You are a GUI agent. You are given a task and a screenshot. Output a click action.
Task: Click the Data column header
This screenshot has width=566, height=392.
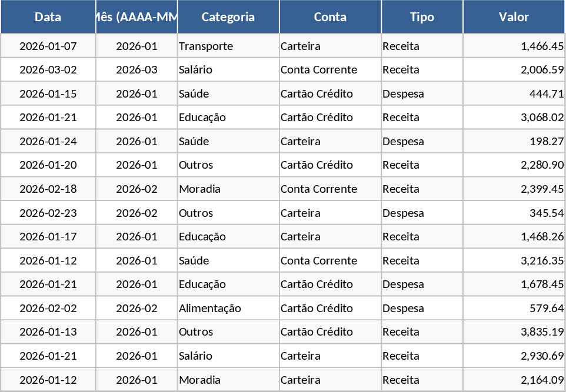pyautogui.click(x=48, y=17)
